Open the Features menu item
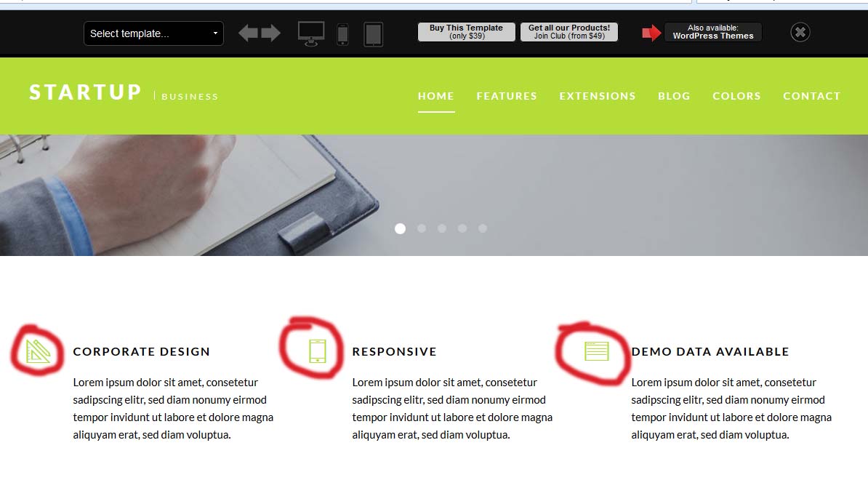868x504 pixels. coord(507,96)
